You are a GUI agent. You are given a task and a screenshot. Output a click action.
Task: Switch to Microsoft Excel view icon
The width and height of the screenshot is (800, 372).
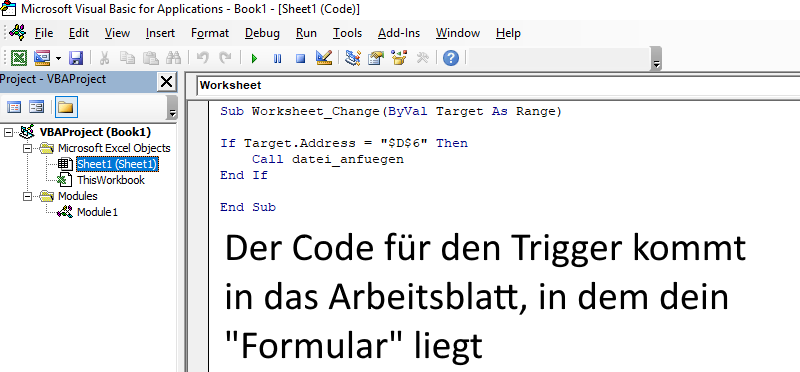(x=19, y=58)
